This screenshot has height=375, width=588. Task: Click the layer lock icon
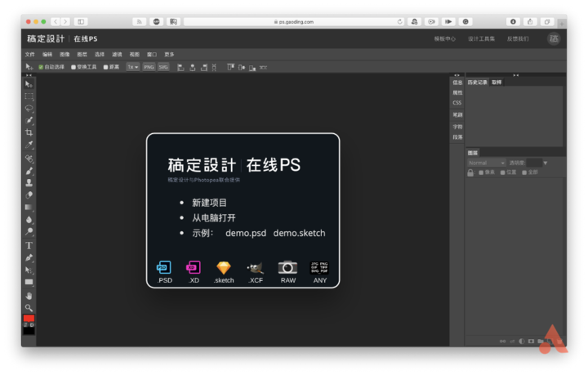(x=470, y=172)
